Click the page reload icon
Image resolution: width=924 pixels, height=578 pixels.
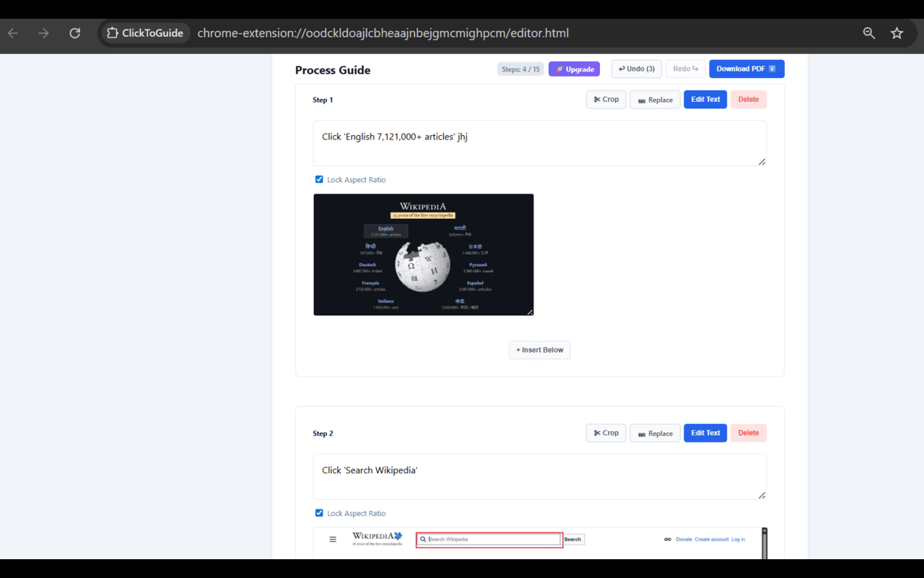click(x=74, y=33)
